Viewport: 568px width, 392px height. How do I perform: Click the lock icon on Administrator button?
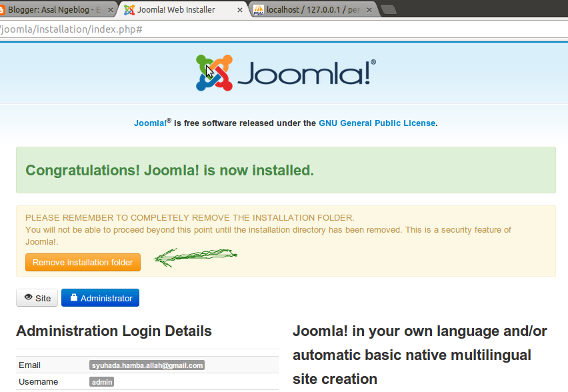(74, 297)
